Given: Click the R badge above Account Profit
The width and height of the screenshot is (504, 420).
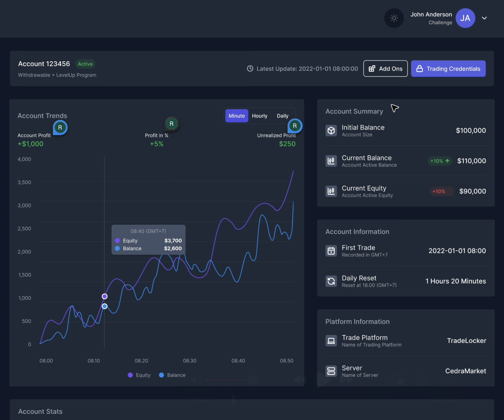Looking at the screenshot, I should point(60,127).
